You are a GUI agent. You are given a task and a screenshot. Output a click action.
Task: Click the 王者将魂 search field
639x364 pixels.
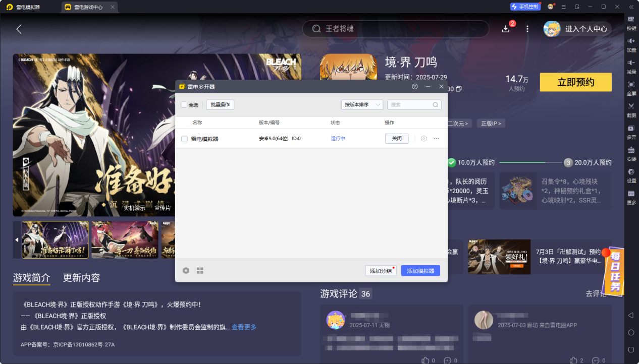[x=395, y=29]
